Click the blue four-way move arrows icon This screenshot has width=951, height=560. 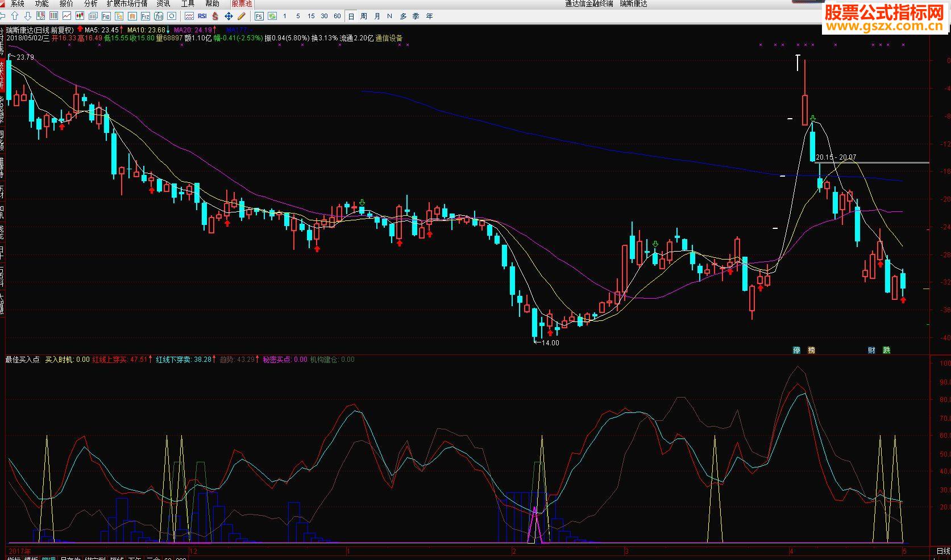tap(229, 16)
